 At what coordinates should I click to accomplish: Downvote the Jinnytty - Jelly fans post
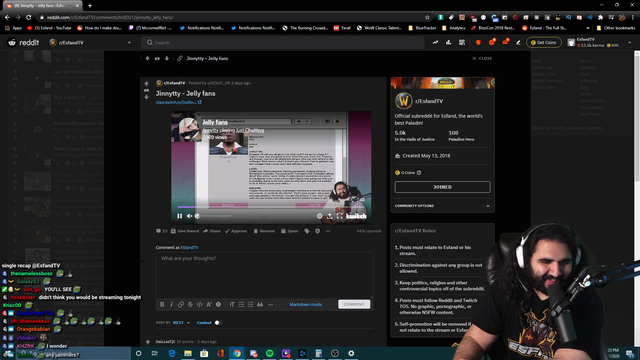(x=147, y=97)
